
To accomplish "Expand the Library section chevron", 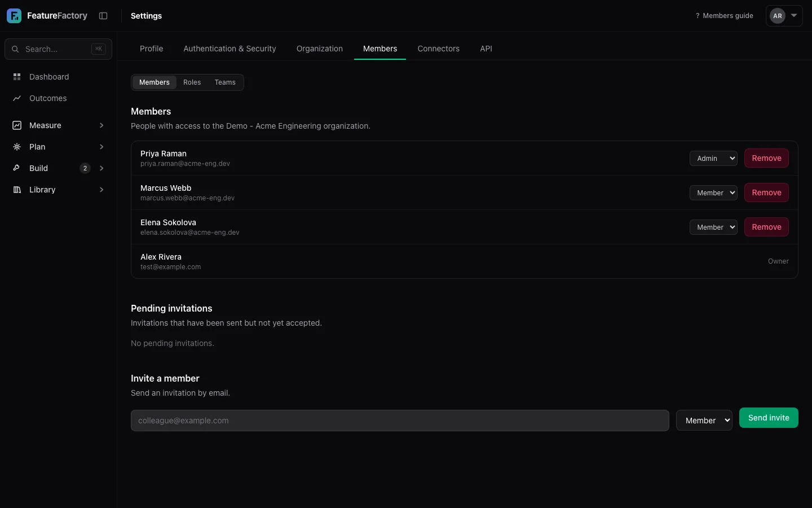I will point(101,190).
